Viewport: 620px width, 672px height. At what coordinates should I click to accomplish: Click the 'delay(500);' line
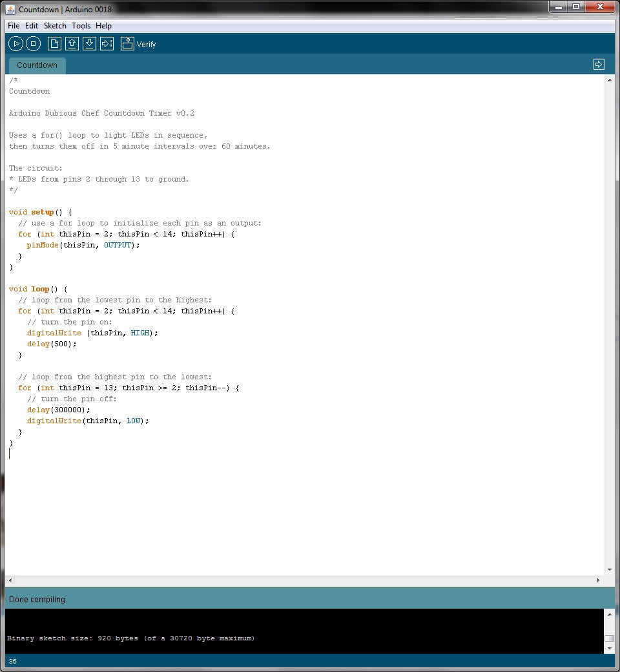pyautogui.click(x=52, y=344)
